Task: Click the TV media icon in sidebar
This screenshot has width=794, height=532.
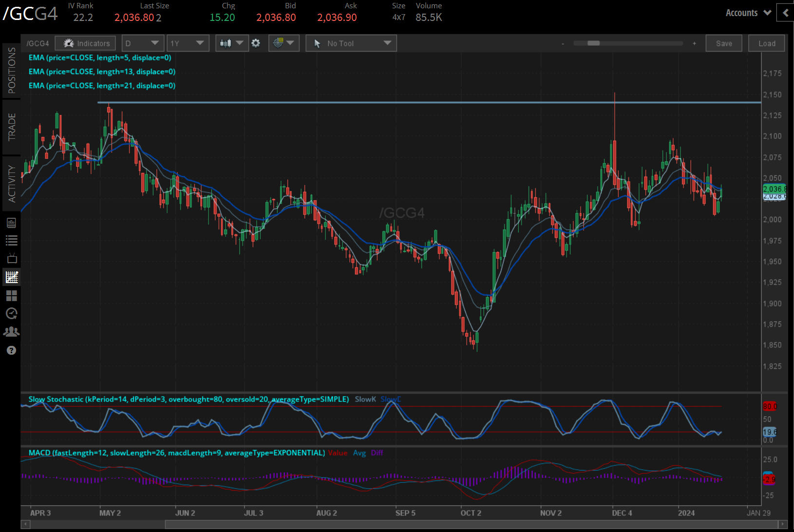Action: pyautogui.click(x=12, y=258)
